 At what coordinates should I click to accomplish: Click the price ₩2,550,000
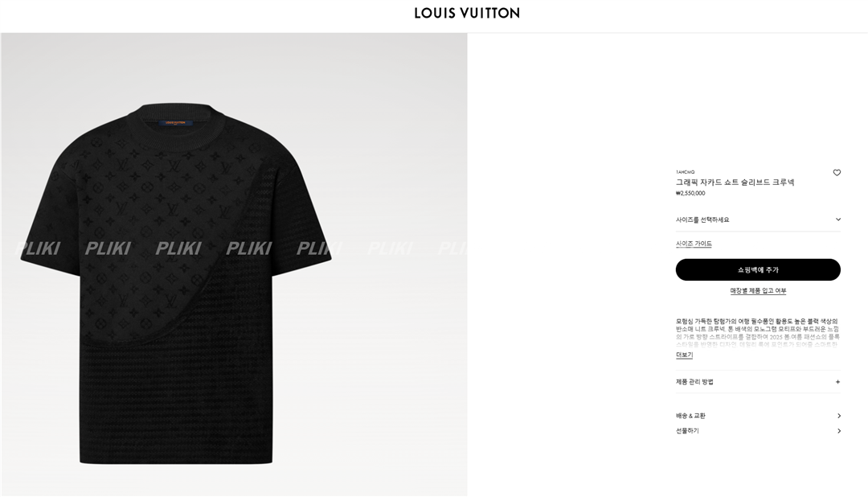(690, 193)
